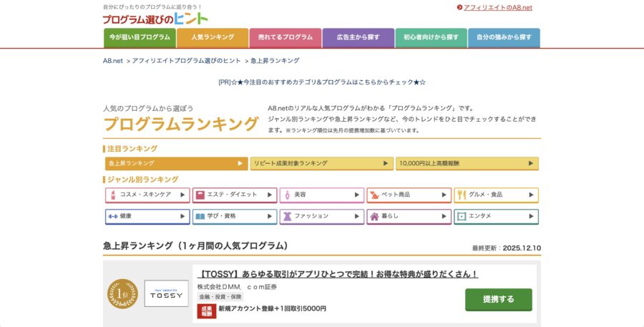Click the gold 1位 rank badge
Image resolution: width=644 pixels, height=327 pixels.
coord(122,293)
